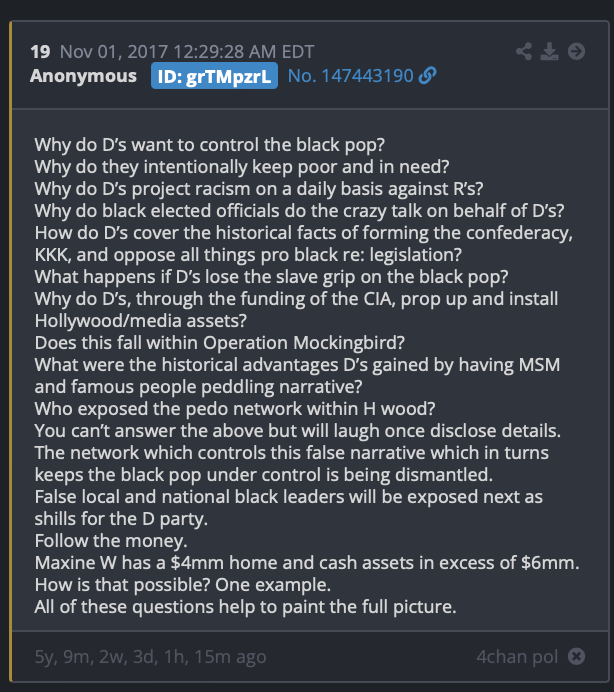This screenshot has height=692, width=614.
Task: Click 'How is that possible? One example.'
Action: (183, 585)
